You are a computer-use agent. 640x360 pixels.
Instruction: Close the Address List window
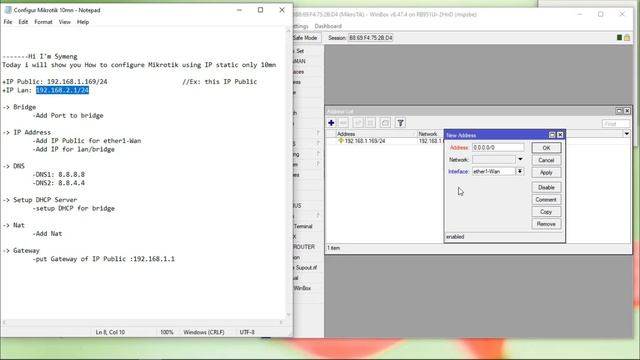[627, 111]
